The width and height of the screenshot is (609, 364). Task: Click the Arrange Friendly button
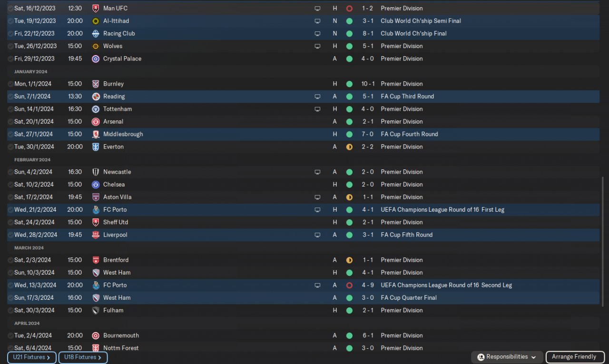pyautogui.click(x=575, y=357)
